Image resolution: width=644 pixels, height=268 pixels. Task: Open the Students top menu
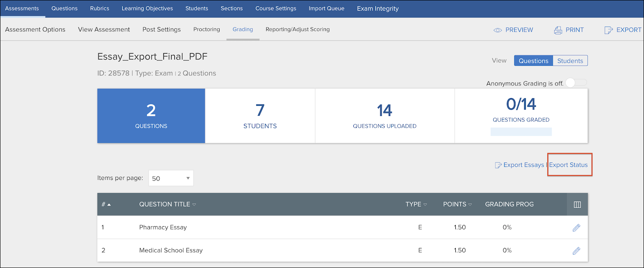(x=197, y=8)
